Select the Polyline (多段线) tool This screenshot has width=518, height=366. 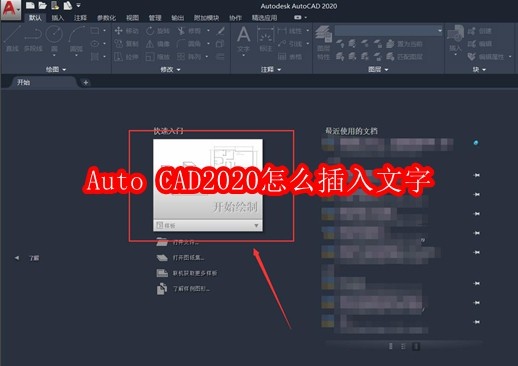point(33,39)
